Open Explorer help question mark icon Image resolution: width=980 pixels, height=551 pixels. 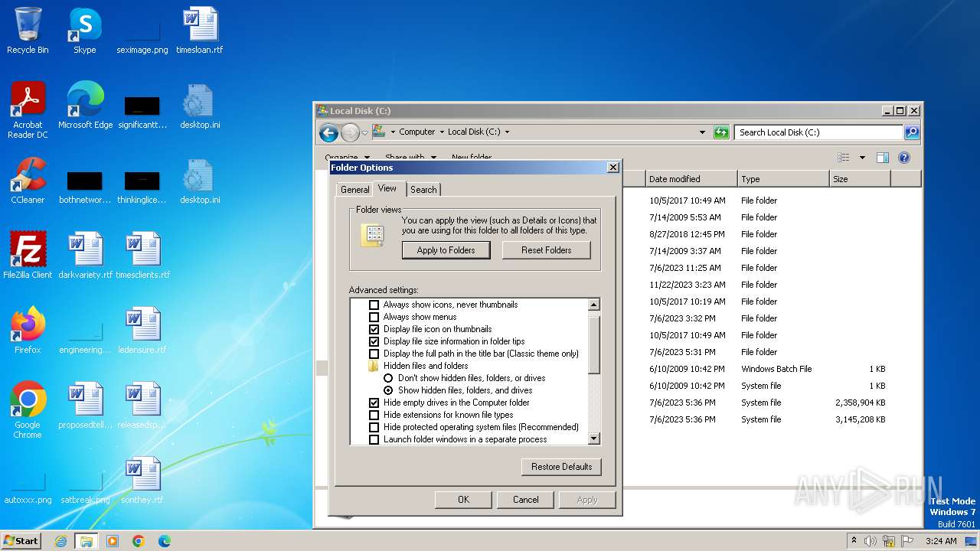(x=904, y=158)
